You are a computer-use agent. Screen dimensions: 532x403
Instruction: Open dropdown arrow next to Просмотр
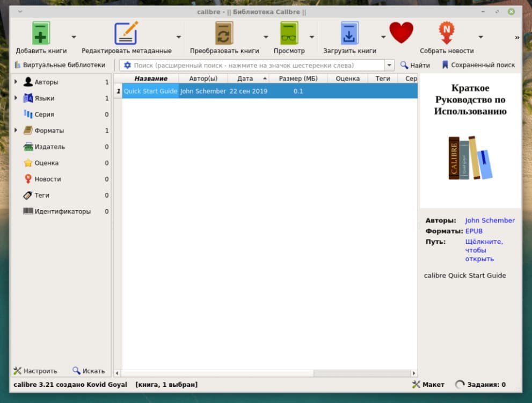[311, 37]
